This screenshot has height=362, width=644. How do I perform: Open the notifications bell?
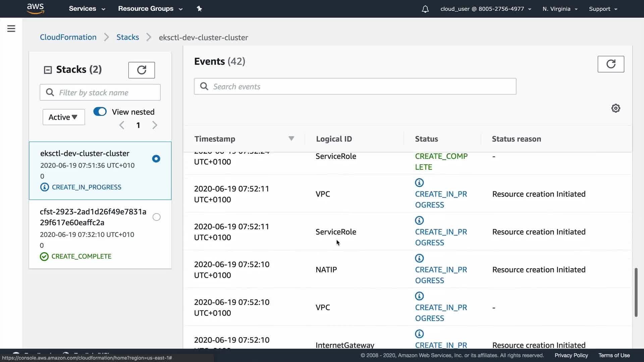click(425, 9)
